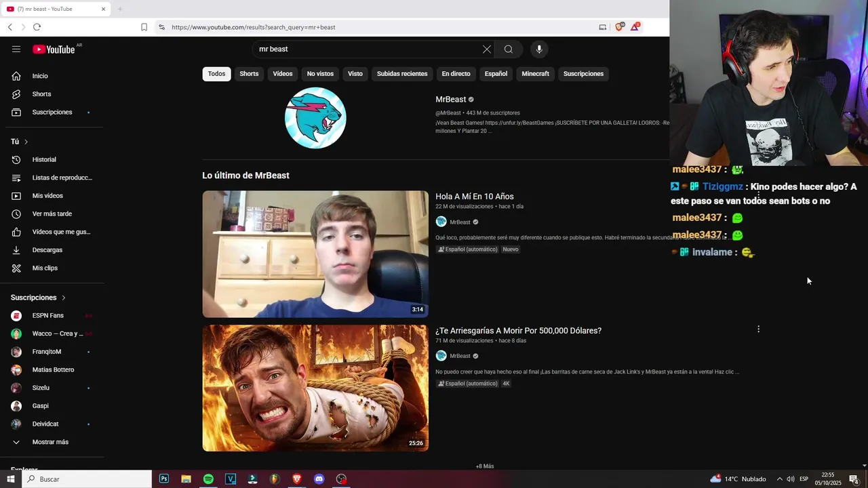Open a new browser tab
The image size is (868, 488).
pyautogui.click(x=120, y=9)
